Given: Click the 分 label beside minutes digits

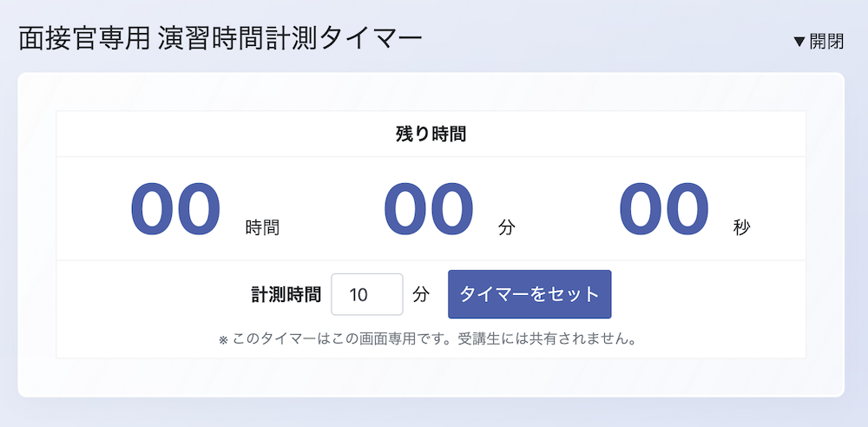Looking at the screenshot, I should 507,227.
